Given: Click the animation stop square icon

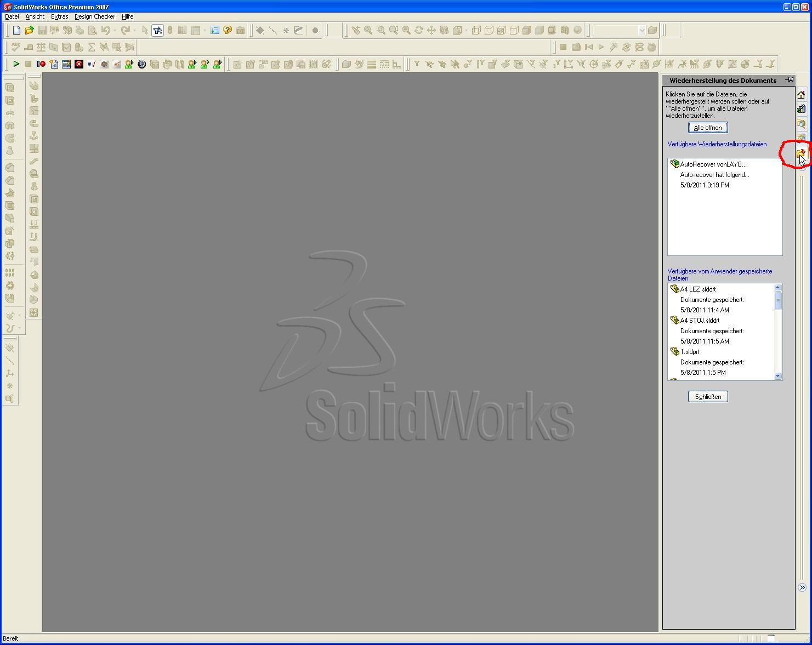Looking at the screenshot, I should point(563,47).
